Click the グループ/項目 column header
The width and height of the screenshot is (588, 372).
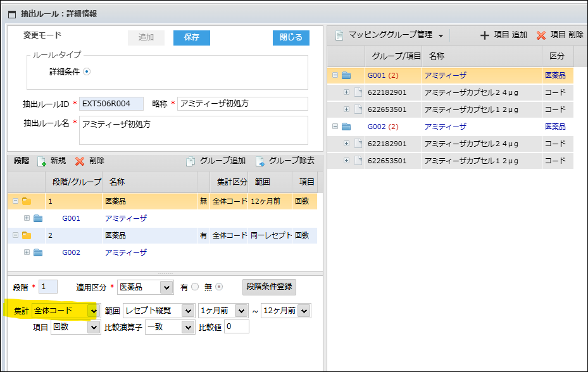[x=394, y=56]
